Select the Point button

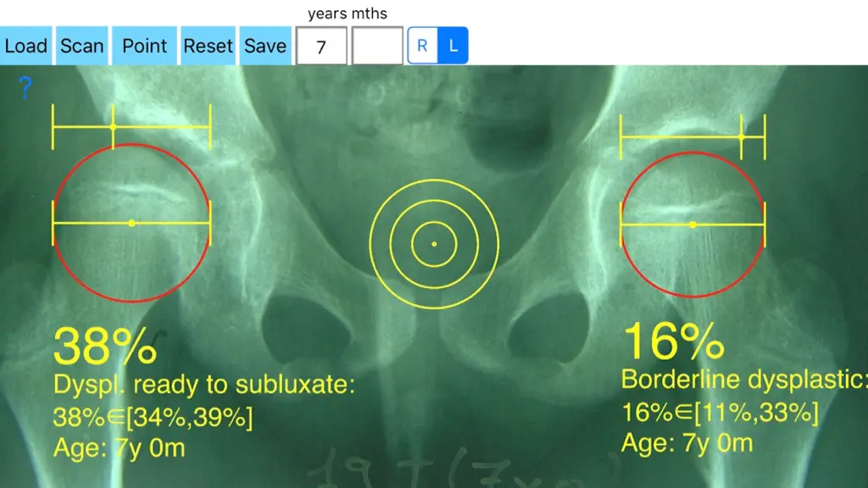pos(144,46)
